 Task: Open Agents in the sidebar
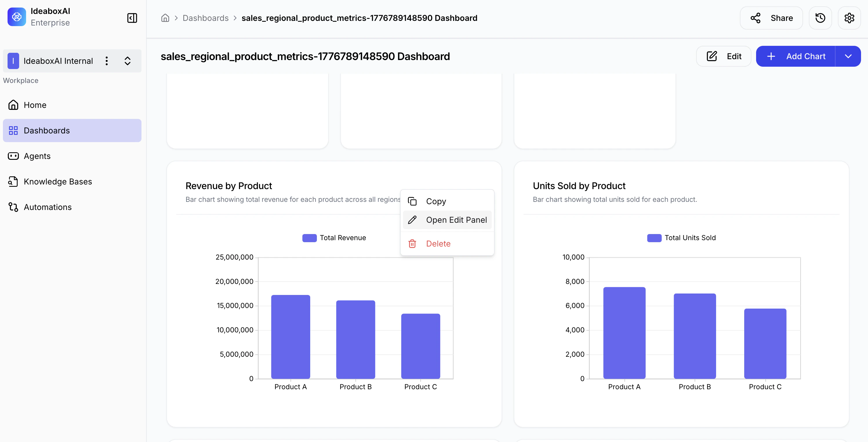pyautogui.click(x=72, y=156)
